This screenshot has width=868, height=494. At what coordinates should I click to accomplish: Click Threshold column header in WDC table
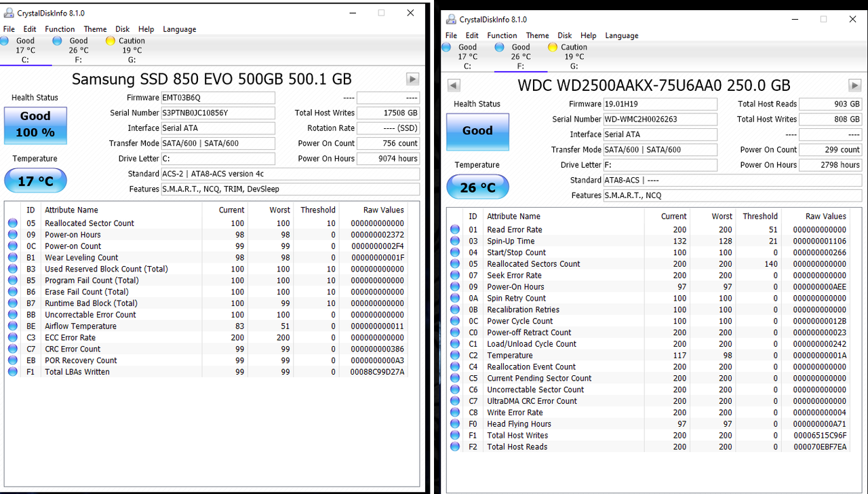(759, 216)
